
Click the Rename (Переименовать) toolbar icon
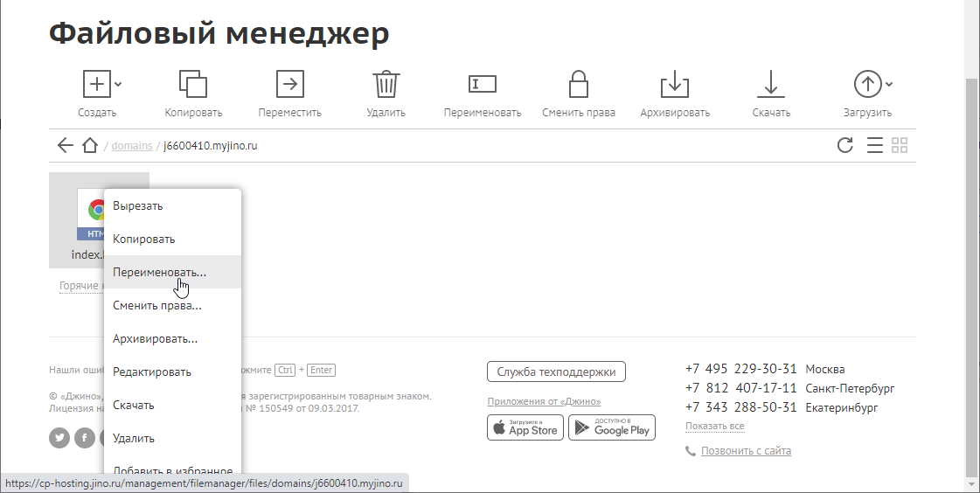pos(482,85)
